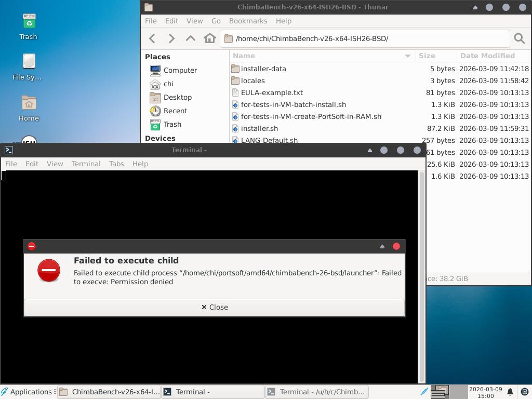Open Thunar Help menu

(283, 21)
